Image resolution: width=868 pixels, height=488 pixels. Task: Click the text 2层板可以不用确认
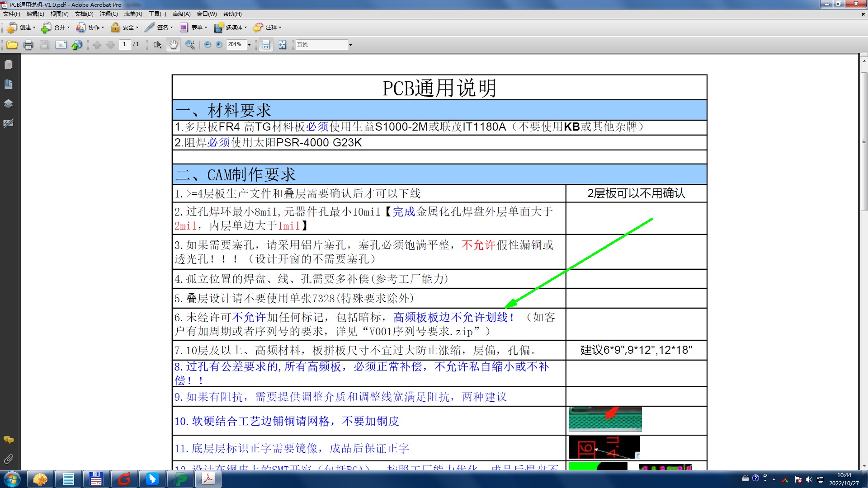(x=636, y=193)
